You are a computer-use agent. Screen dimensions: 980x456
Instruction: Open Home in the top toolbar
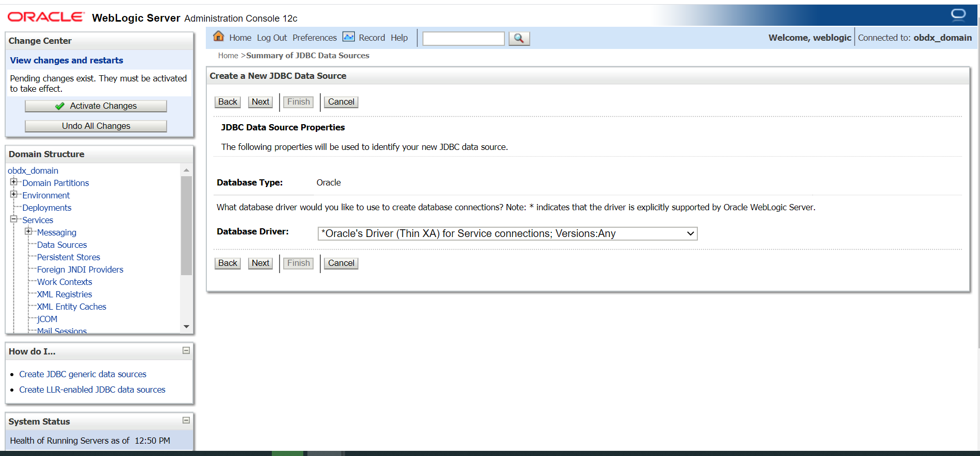coord(240,38)
